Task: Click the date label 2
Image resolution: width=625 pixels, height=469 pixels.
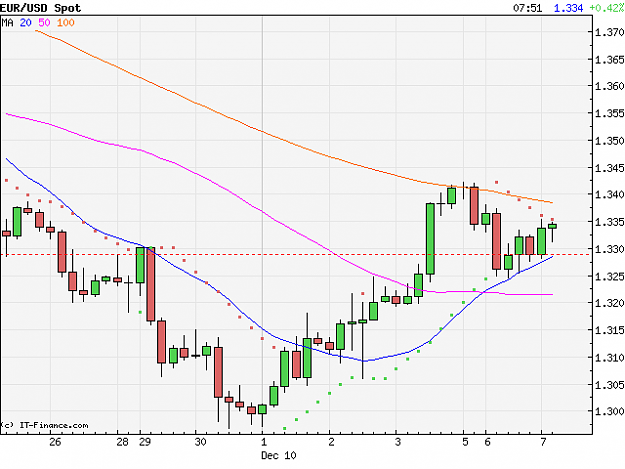Action: pyautogui.click(x=332, y=442)
